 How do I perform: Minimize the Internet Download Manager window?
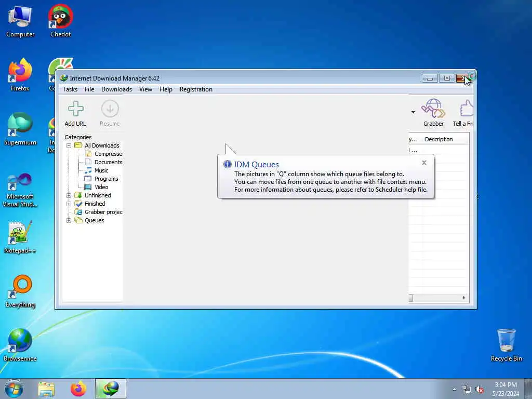pos(430,78)
